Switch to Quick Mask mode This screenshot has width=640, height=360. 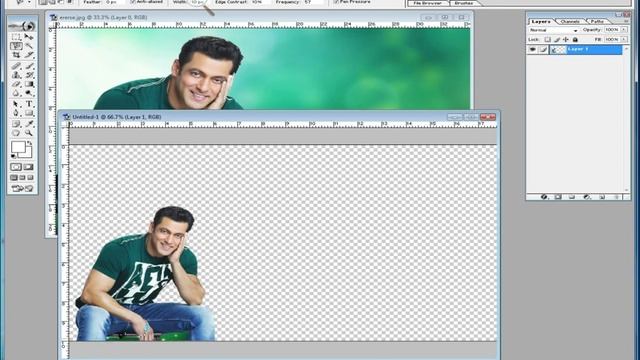point(29,167)
